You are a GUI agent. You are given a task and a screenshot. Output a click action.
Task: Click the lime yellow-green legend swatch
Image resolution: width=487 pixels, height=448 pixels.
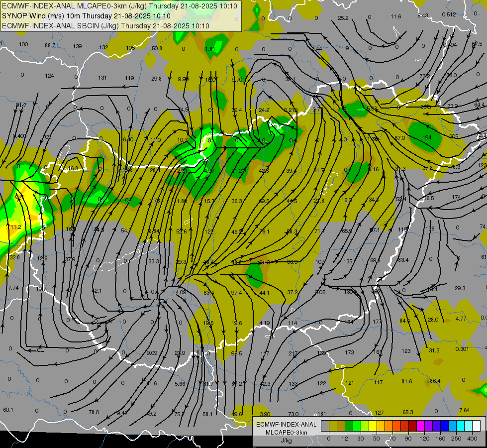click(x=365, y=426)
